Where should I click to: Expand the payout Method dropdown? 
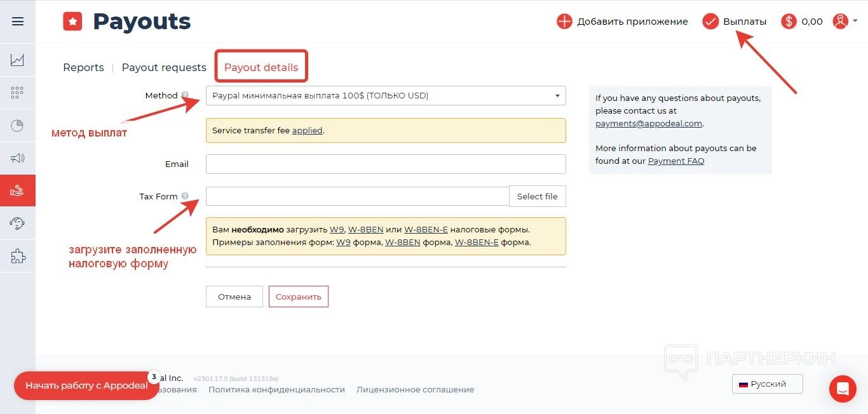(386, 96)
